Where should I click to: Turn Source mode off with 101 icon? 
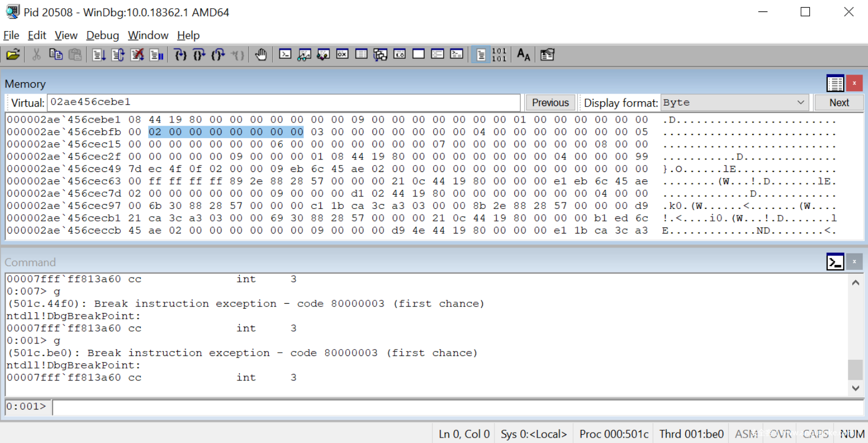(499, 54)
